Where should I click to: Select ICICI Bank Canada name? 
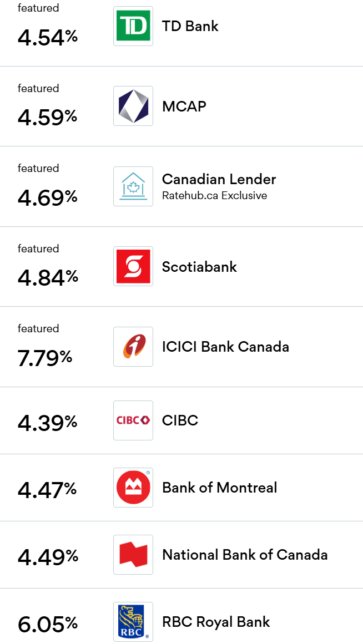[x=225, y=347]
